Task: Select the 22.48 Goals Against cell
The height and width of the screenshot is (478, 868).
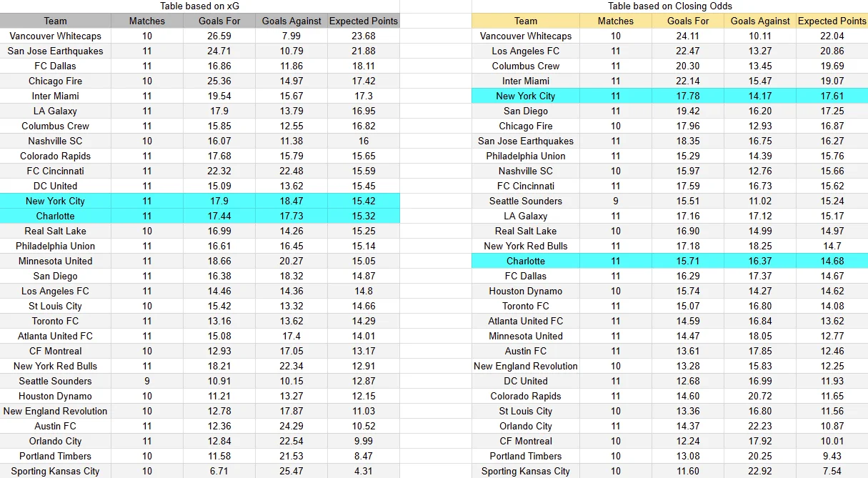Action: click(291, 171)
